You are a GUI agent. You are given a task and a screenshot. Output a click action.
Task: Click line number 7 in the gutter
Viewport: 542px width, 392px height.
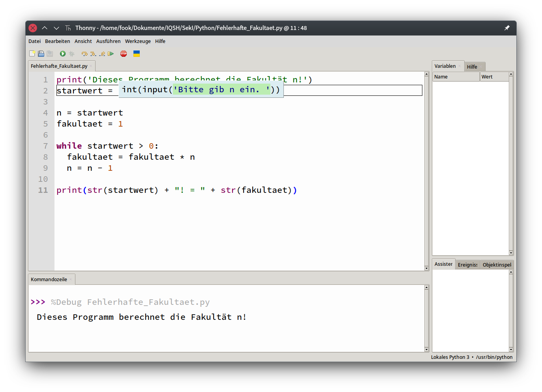pyautogui.click(x=45, y=146)
